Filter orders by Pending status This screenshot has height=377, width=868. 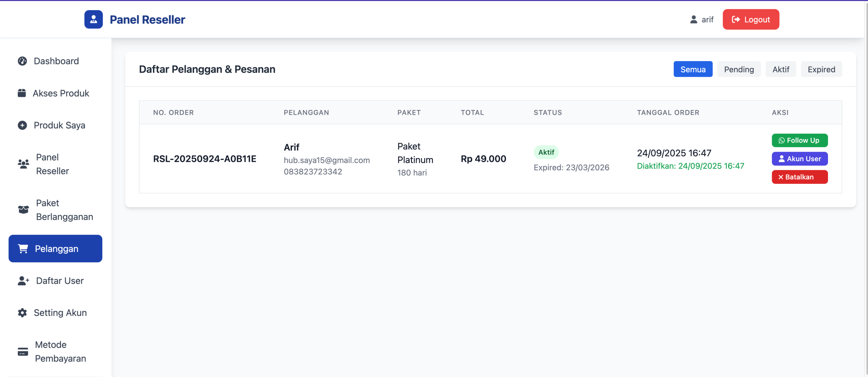tap(739, 69)
